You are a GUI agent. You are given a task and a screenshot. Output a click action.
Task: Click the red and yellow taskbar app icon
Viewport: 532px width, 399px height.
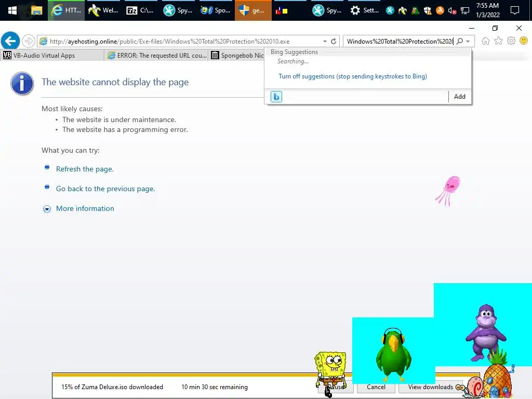[x=282, y=10]
